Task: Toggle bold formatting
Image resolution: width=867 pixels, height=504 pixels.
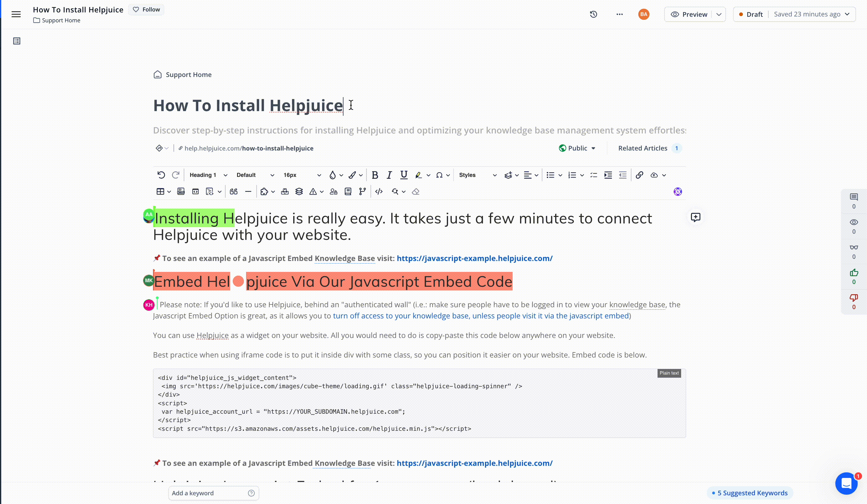Action: tap(375, 175)
